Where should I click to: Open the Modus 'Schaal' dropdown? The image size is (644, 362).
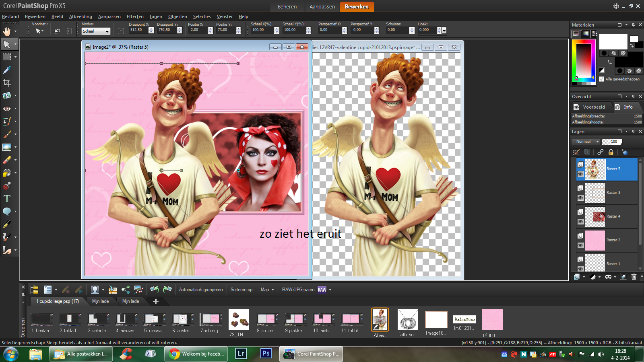tap(96, 31)
